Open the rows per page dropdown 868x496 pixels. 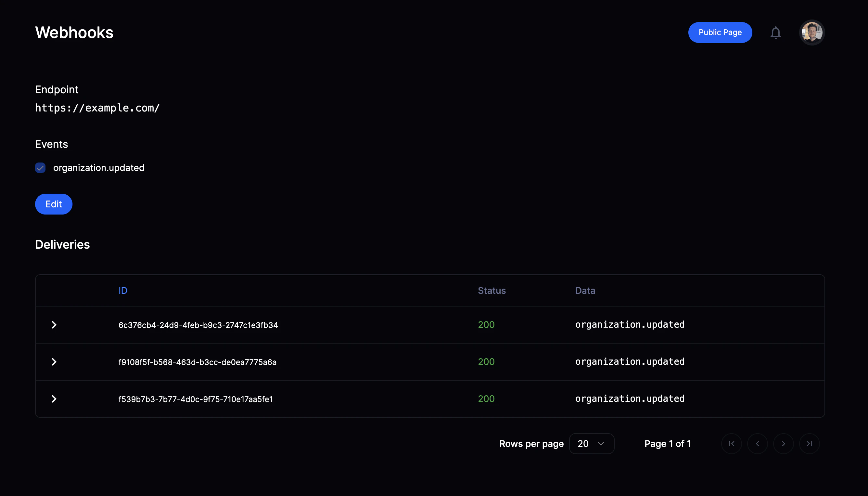pos(591,444)
